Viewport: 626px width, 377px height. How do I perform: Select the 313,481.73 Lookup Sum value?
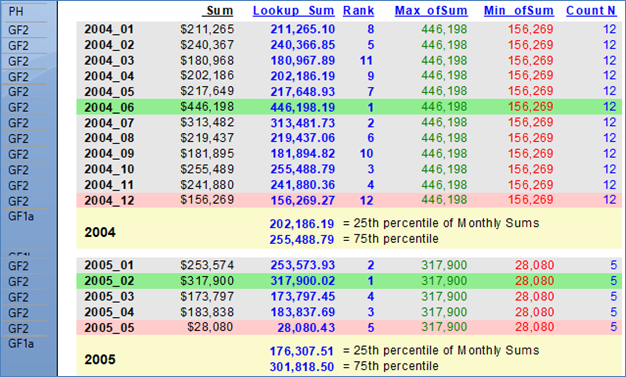click(303, 123)
